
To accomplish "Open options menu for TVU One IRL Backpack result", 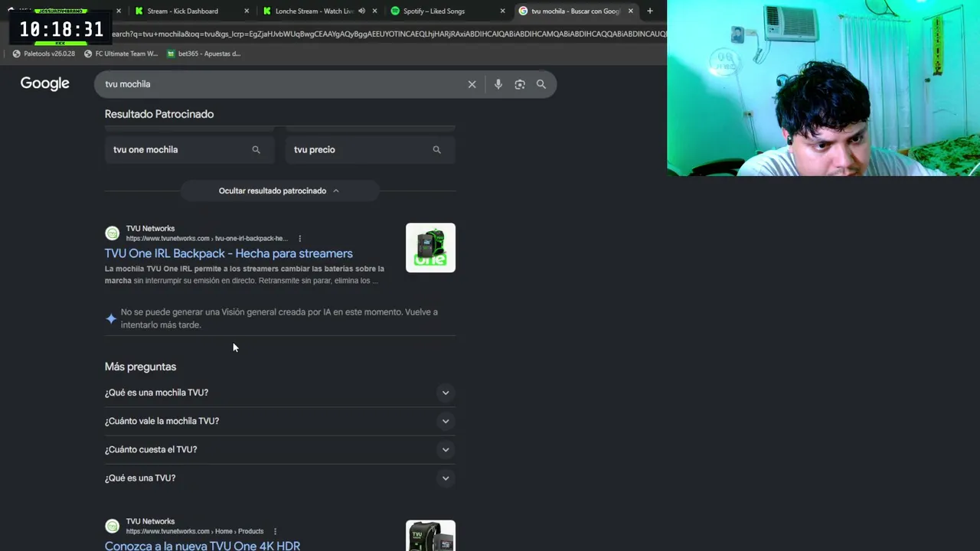I will (x=299, y=239).
